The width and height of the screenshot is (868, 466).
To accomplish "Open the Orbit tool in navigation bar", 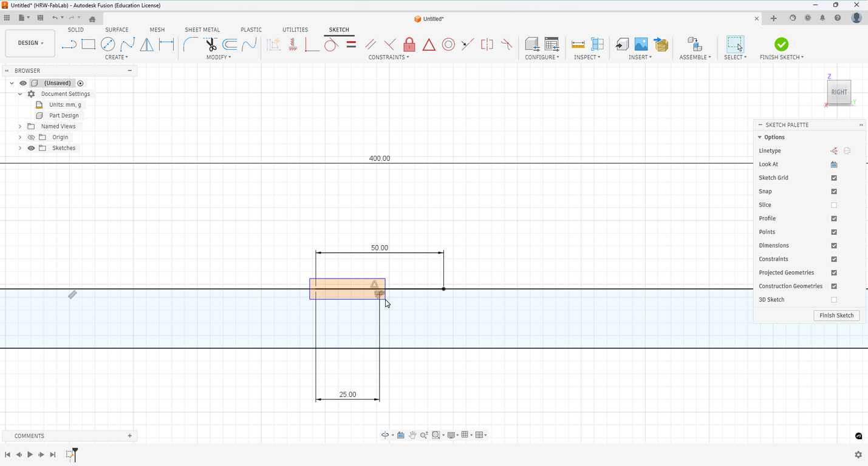I will coord(385,435).
